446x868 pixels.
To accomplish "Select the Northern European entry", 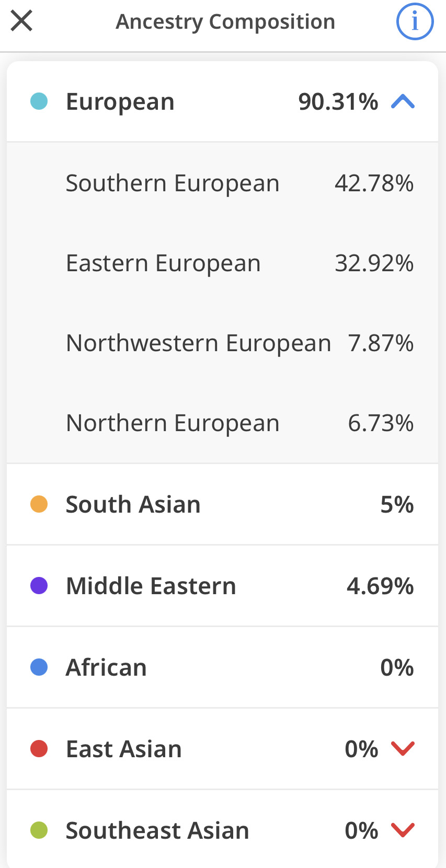I will (222, 423).
